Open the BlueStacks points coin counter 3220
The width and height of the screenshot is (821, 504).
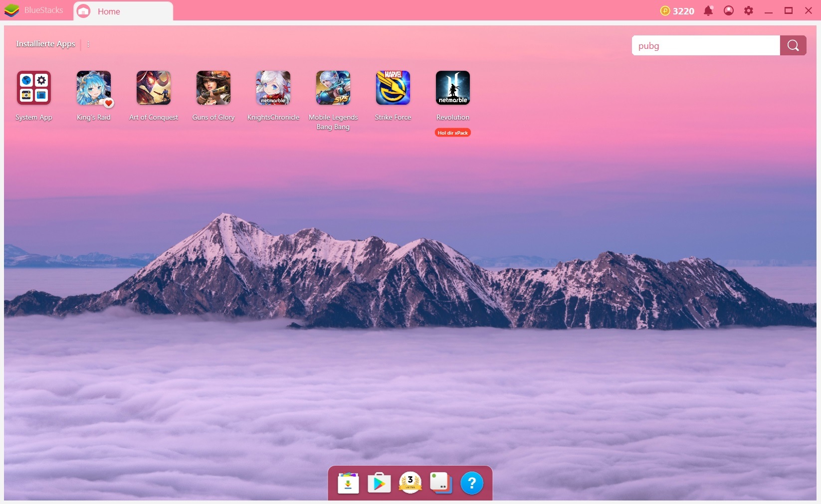pyautogui.click(x=677, y=11)
